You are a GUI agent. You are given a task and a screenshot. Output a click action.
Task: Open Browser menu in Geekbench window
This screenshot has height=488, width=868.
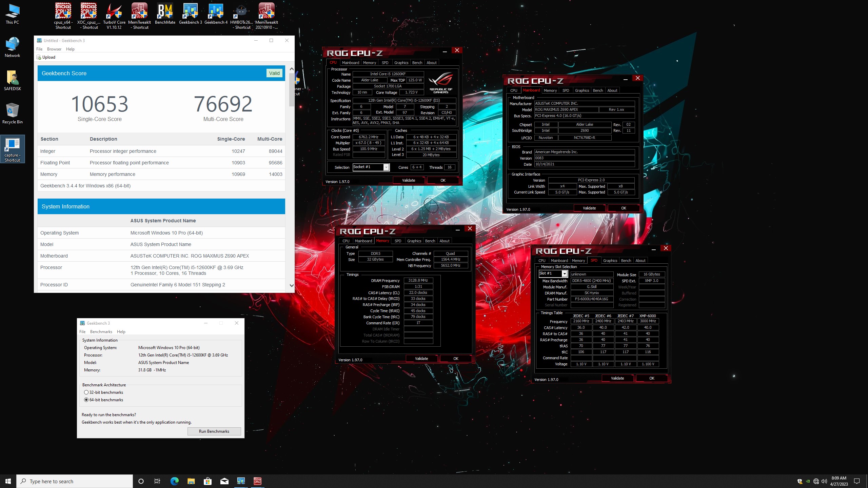54,49
